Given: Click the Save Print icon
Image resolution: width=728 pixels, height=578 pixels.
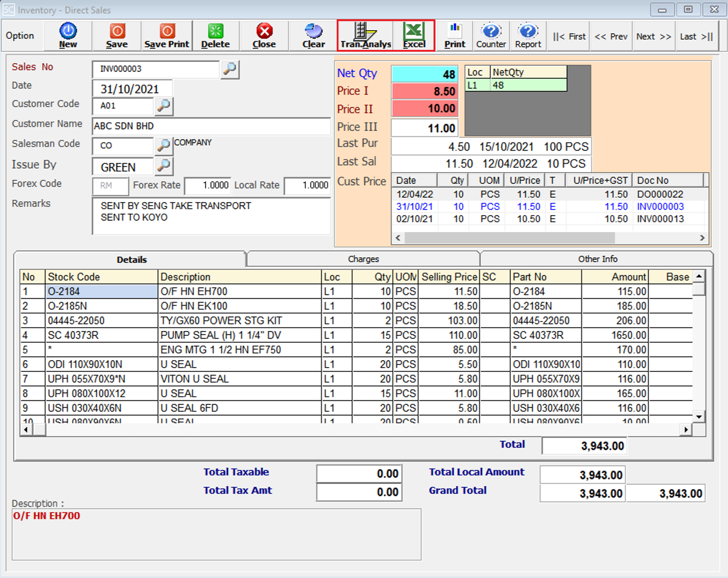Looking at the screenshot, I should click(167, 35).
